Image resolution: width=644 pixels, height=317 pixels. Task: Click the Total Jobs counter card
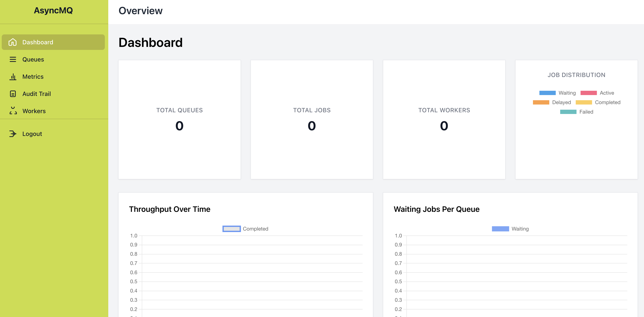tap(311, 119)
